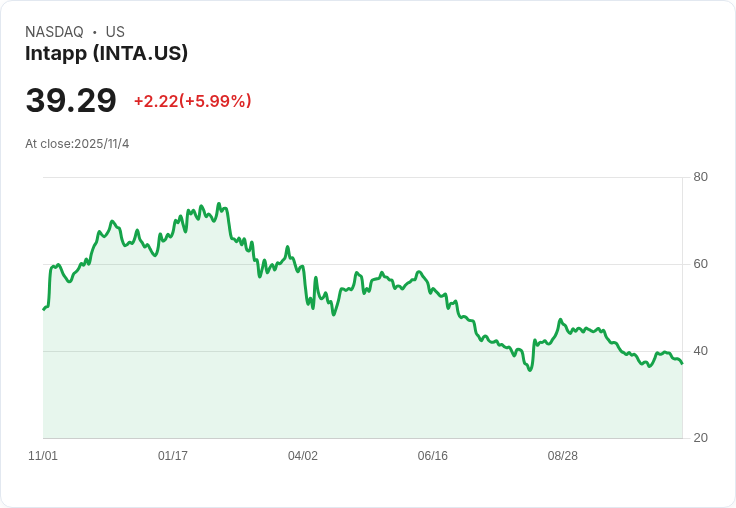Click the lowest dip of the price line
The width and height of the screenshot is (736, 508).
[530, 370]
